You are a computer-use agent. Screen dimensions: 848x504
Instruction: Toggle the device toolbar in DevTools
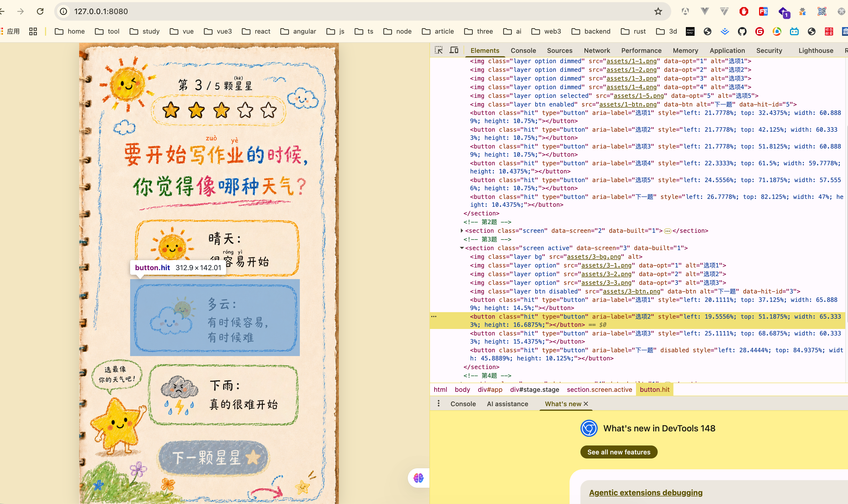(x=454, y=50)
